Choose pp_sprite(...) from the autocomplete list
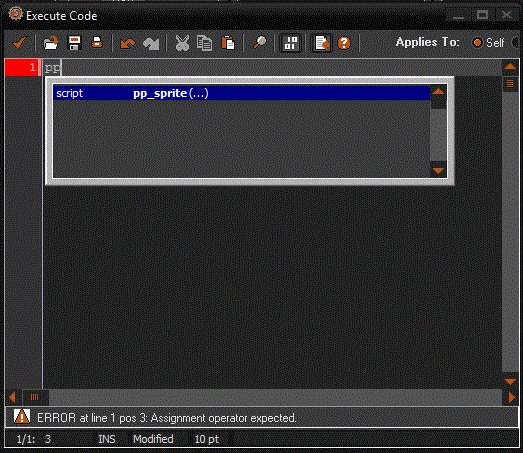This screenshot has height=453, width=523. [241, 93]
